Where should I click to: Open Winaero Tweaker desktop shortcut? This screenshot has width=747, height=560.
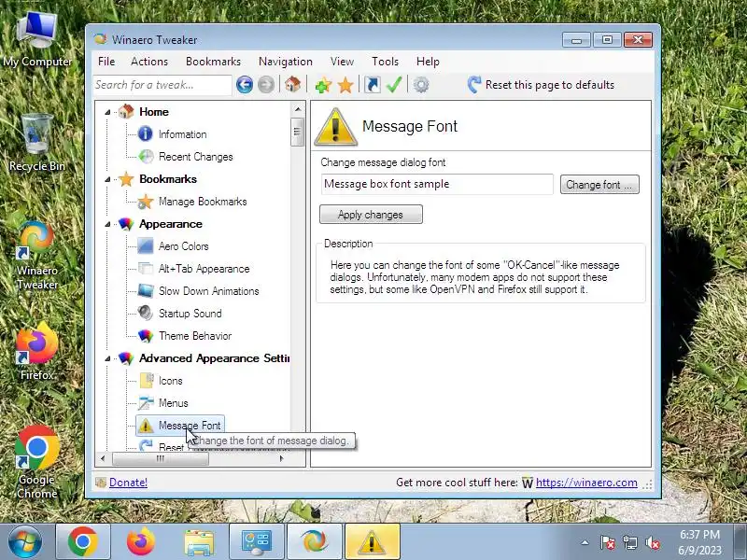coord(36,255)
